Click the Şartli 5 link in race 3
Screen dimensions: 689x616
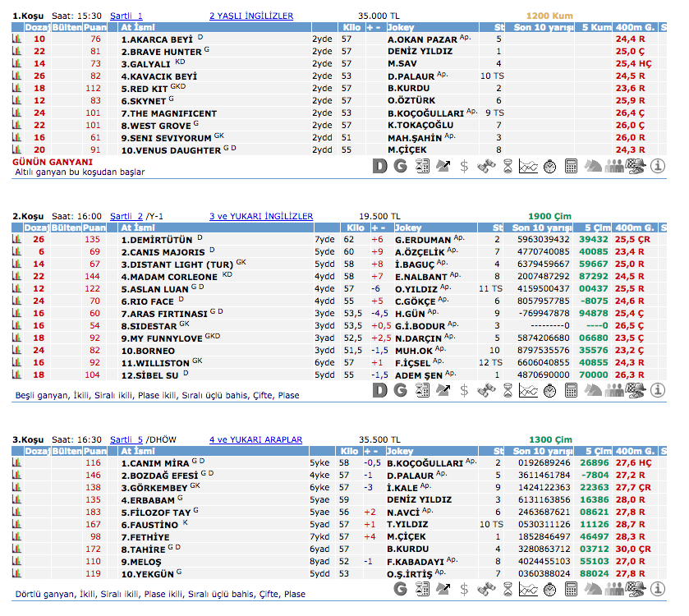[126, 439]
